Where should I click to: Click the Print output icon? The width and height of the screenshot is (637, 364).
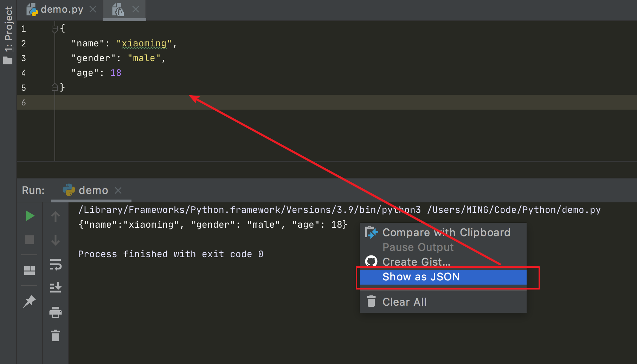pos(56,312)
